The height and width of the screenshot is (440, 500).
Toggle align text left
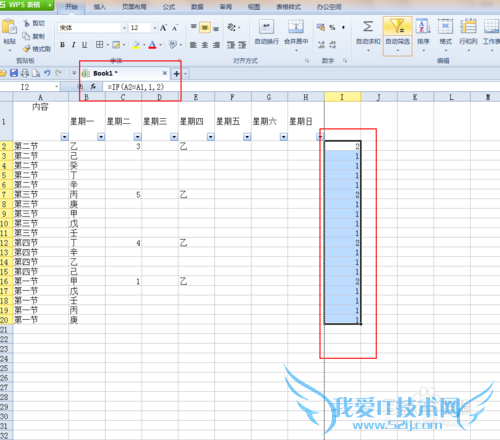[193, 45]
